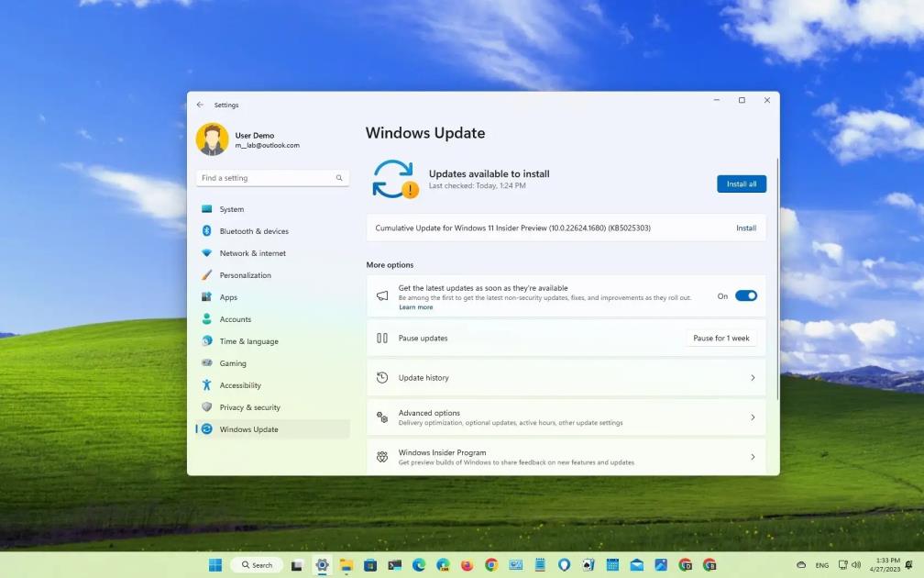Open Bluetooth & devices settings
Screen dimensions: 924x578
tap(272, 230)
